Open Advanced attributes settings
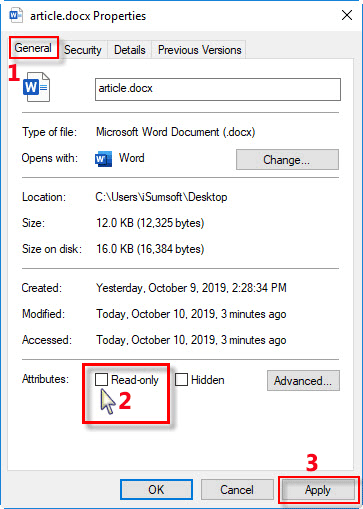 [x=303, y=380]
